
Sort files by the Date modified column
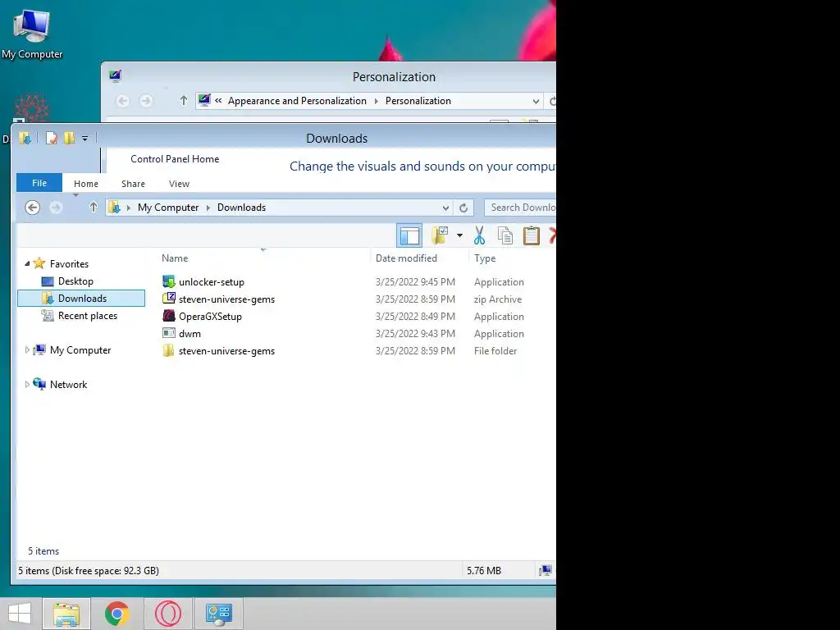point(406,258)
